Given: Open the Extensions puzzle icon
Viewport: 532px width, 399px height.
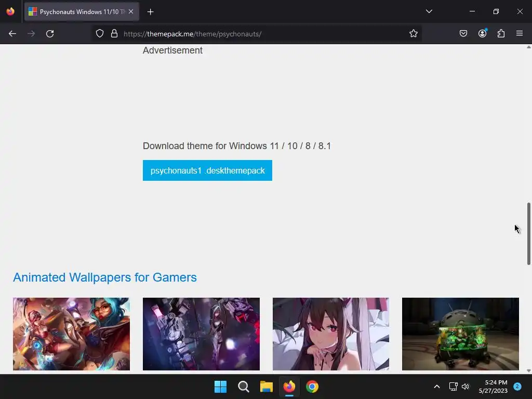Looking at the screenshot, I should [x=501, y=34].
